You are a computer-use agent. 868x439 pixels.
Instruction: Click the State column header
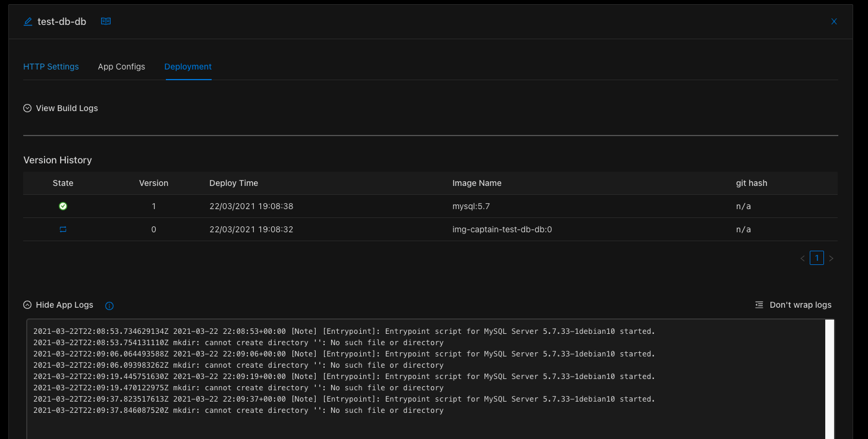(63, 183)
